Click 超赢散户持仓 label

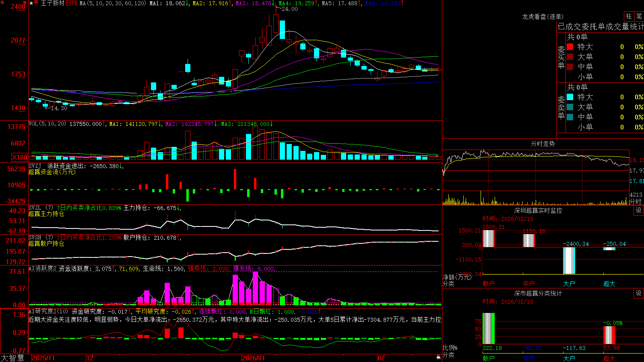(x=46, y=243)
